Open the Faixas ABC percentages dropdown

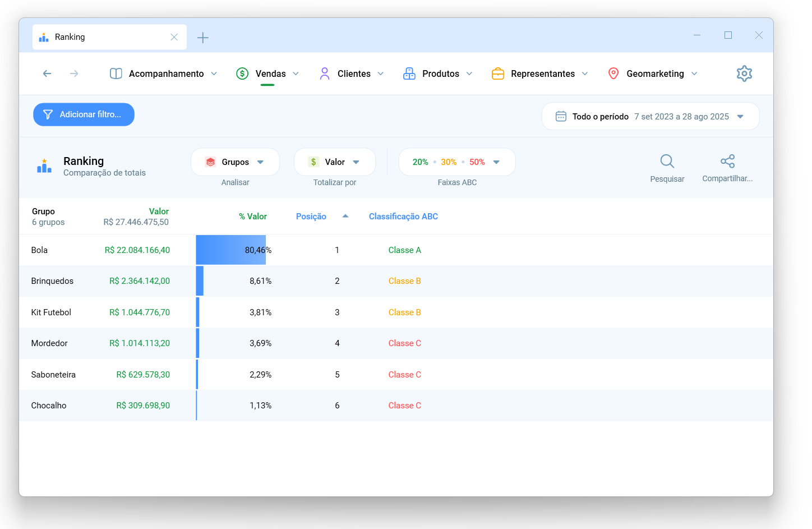(457, 162)
